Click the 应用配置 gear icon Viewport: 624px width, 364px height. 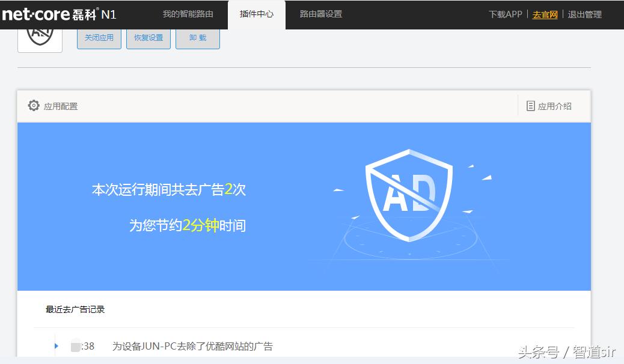coord(34,105)
